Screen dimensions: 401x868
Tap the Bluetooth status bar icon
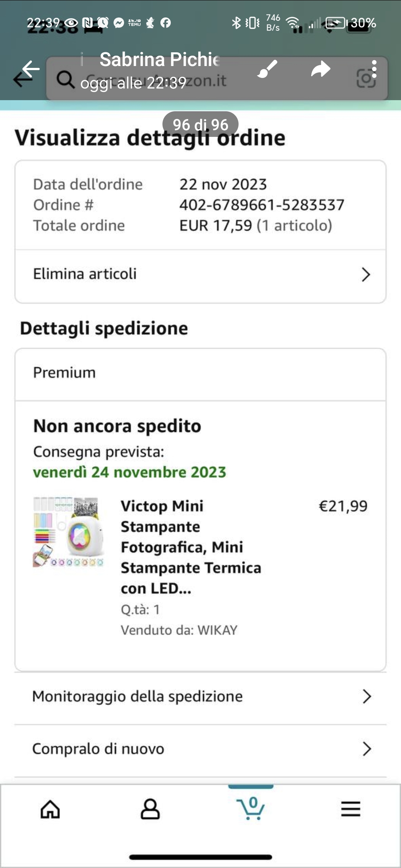[236, 23]
